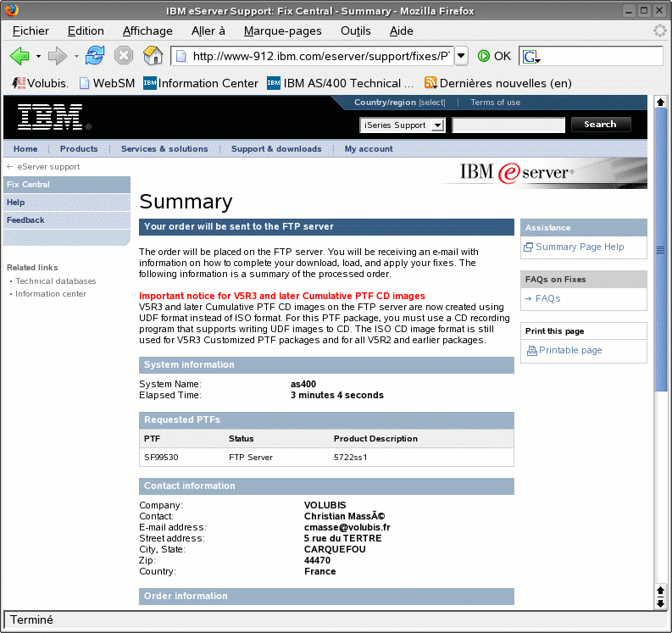Image resolution: width=672 pixels, height=633 pixels.
Task: Open forward button history dropdown arrow
Action: click(76, 56)
